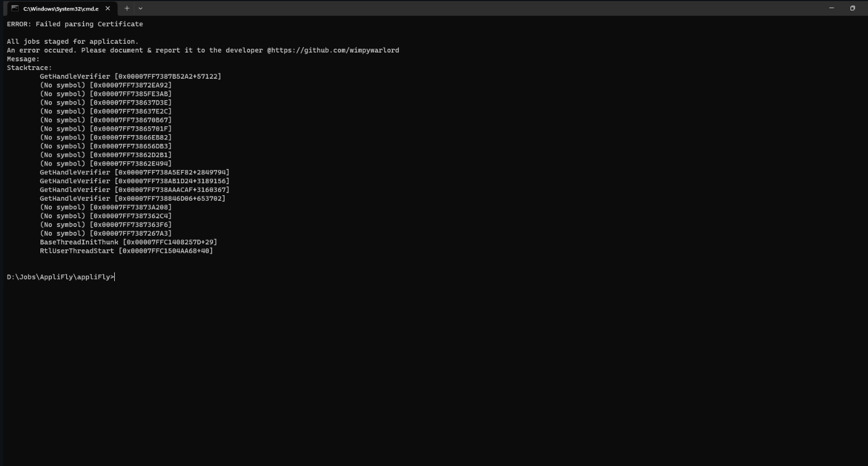Click the 'Message:' label

tap(23, 59)
